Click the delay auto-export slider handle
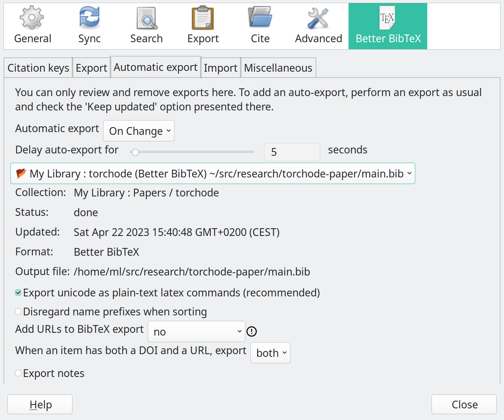The height and width of the screenshot is (420, 504). (135, 152)
